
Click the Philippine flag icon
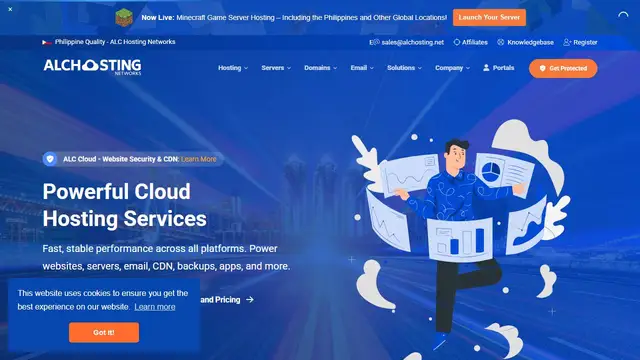coord(47,42)
